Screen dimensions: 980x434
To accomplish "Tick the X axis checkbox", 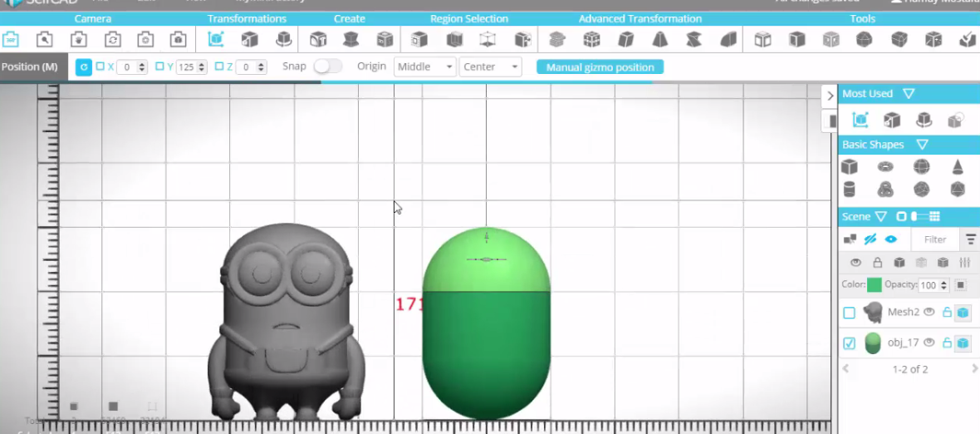I will click(100, 67).
